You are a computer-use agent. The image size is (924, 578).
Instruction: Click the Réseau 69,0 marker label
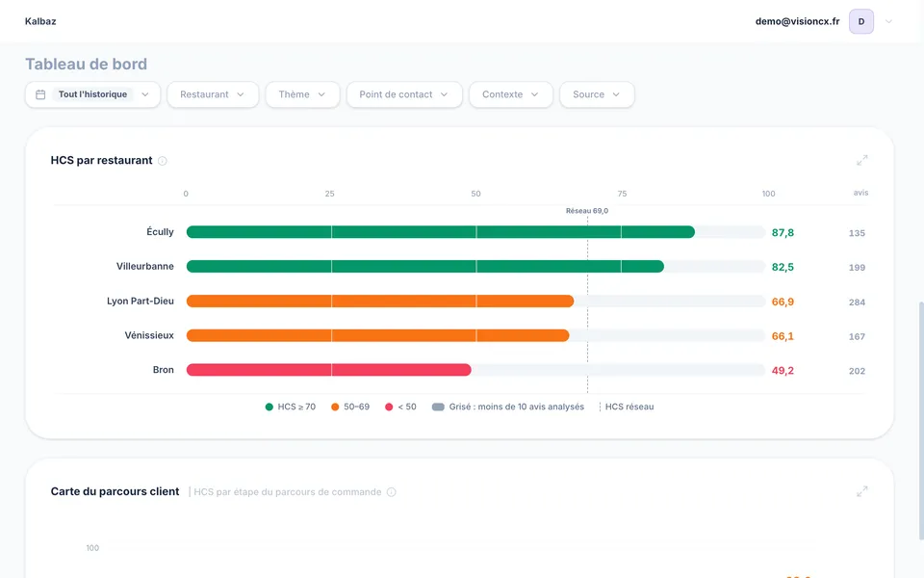(587, 211)
